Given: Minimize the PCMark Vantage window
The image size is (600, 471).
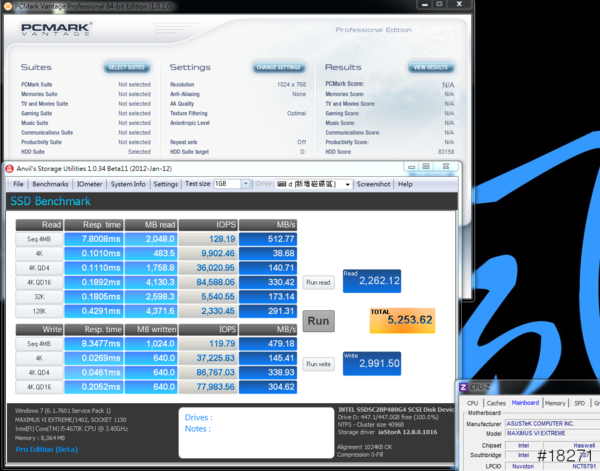Looking at the screenshot, I should point(424,4).
